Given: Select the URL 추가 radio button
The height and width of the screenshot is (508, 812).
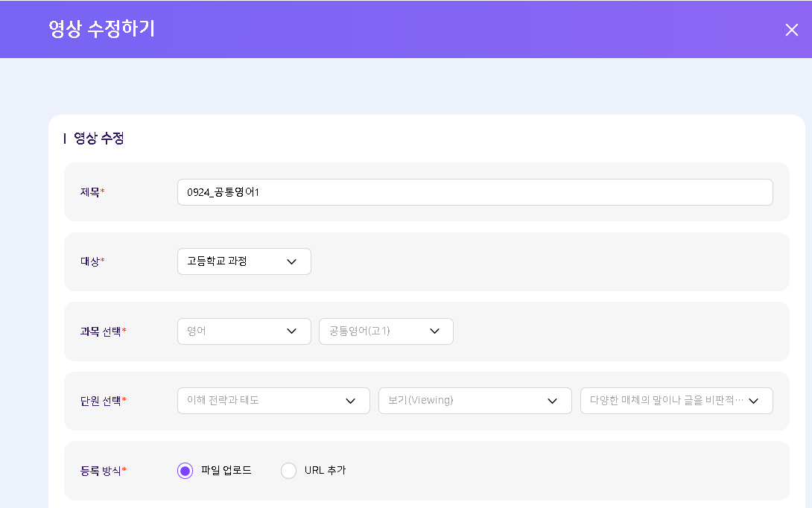Looking at the screenshot, I should click(288, 471).
